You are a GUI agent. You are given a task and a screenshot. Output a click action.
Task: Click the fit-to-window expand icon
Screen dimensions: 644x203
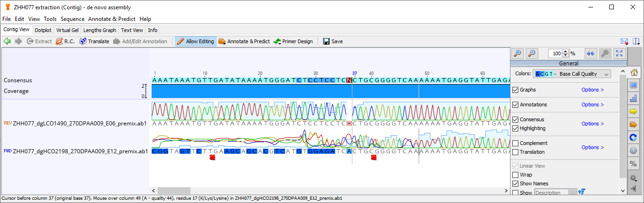(620, 53)
